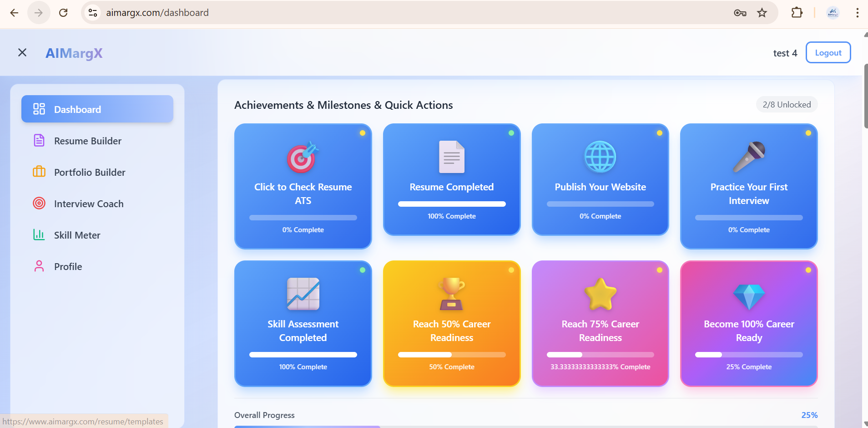This screenshot has height=428, width=868.
Task: Select the Interview Coach target icon
Action: point(39,203)
